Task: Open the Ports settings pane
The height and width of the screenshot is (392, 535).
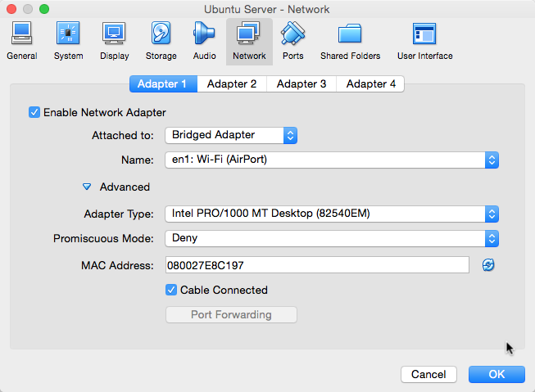Action: pos(292,41)
